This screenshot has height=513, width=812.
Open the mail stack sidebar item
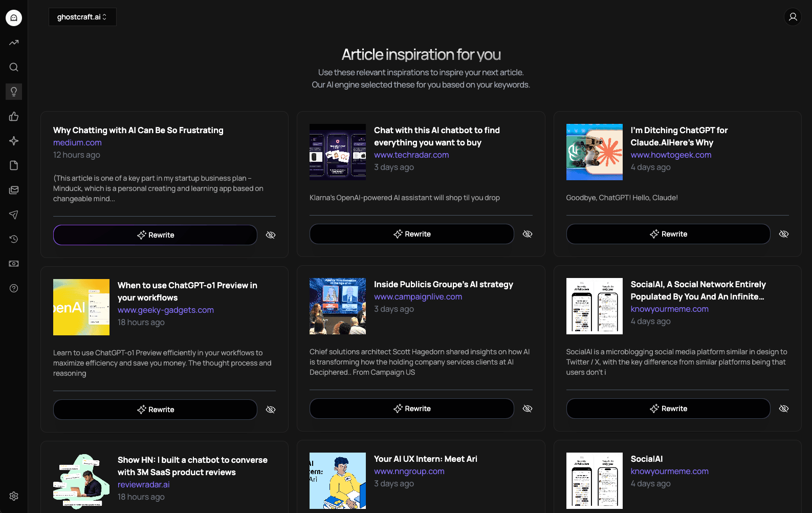click(14, 190)
